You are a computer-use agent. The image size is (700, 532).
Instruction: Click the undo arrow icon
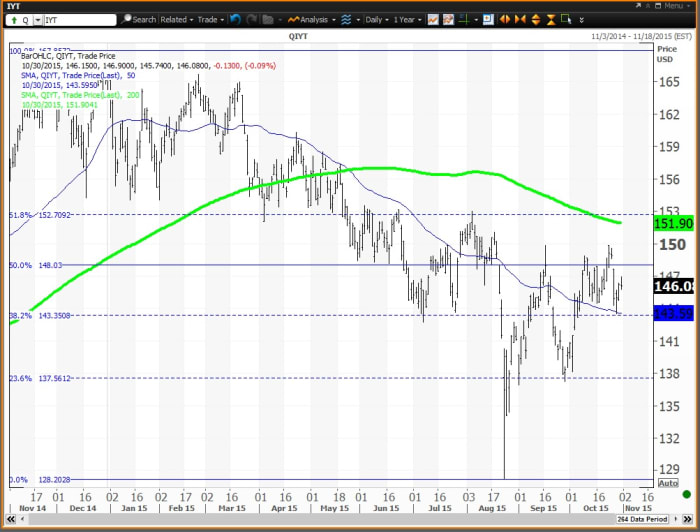[x=235, y=19]
